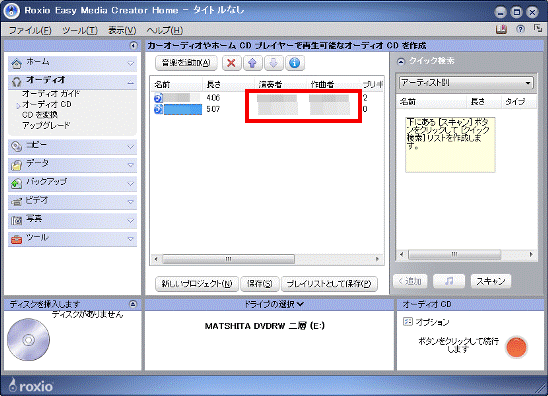The image size is (548, 396).
Task: Expand the ビデオ section chevron
Action: (130, 202)
